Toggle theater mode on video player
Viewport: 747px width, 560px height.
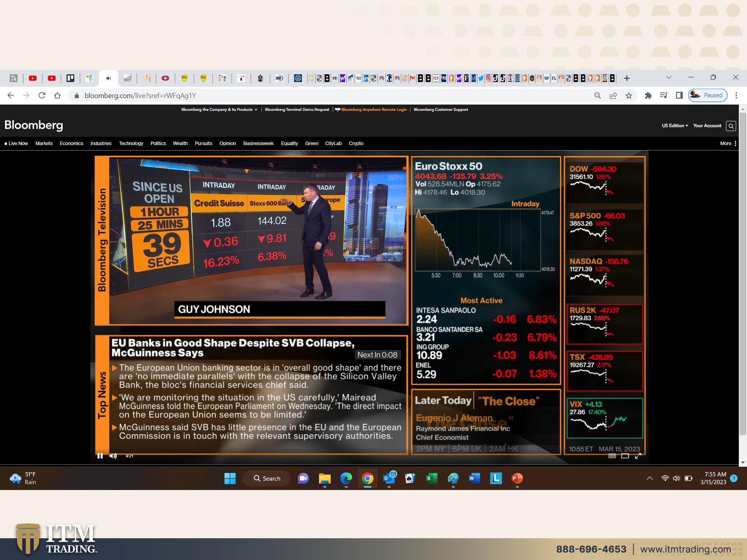tap(625, 456)
